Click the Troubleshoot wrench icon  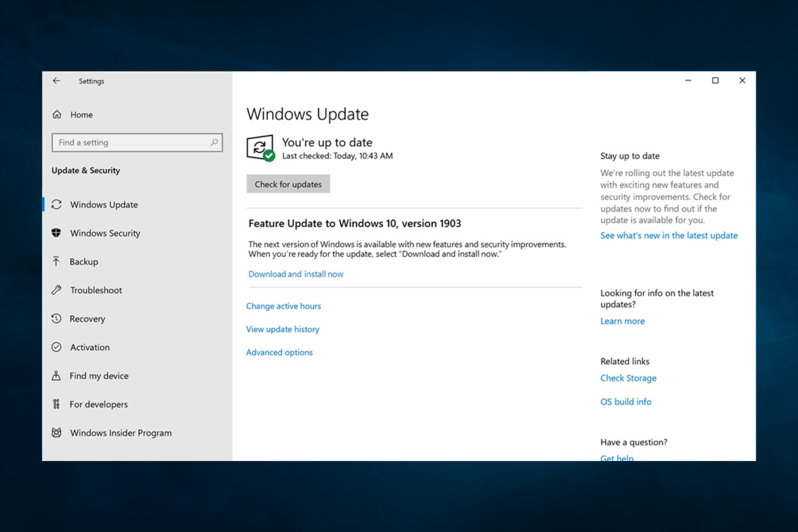click(x=57, y=290)
